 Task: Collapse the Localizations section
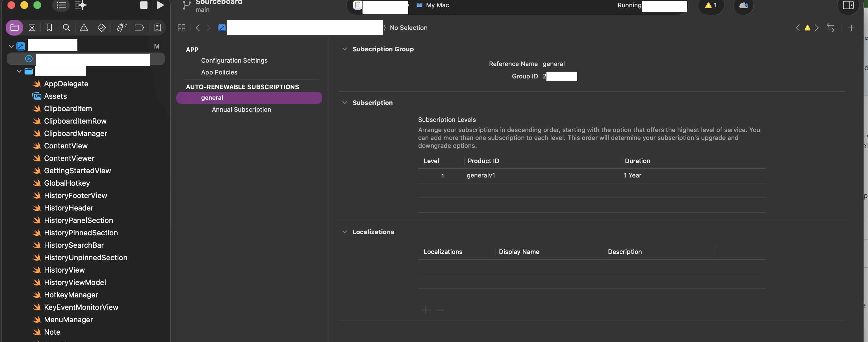(x=344, y=232)
